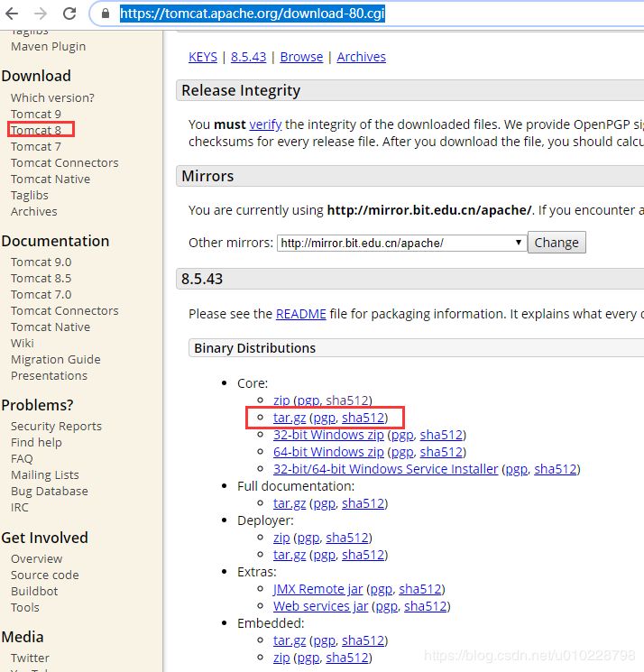Open Tomcat Connectors under Download

65,163
